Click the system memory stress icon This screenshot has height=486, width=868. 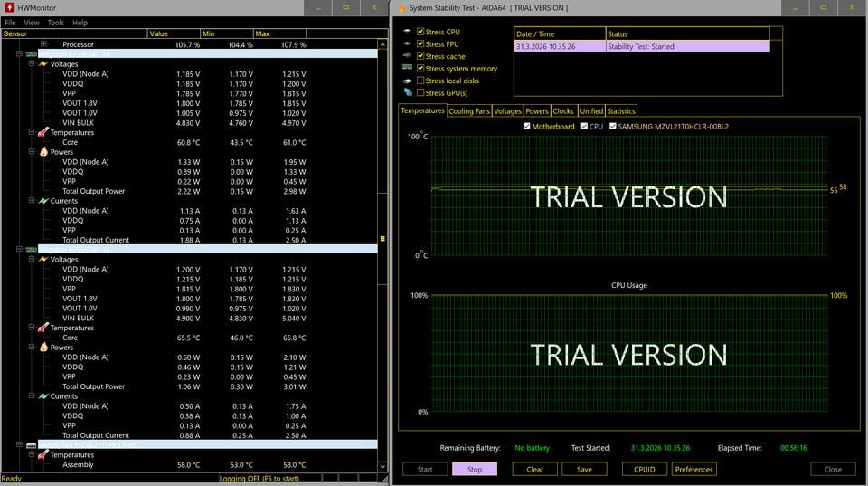(408, 69)
